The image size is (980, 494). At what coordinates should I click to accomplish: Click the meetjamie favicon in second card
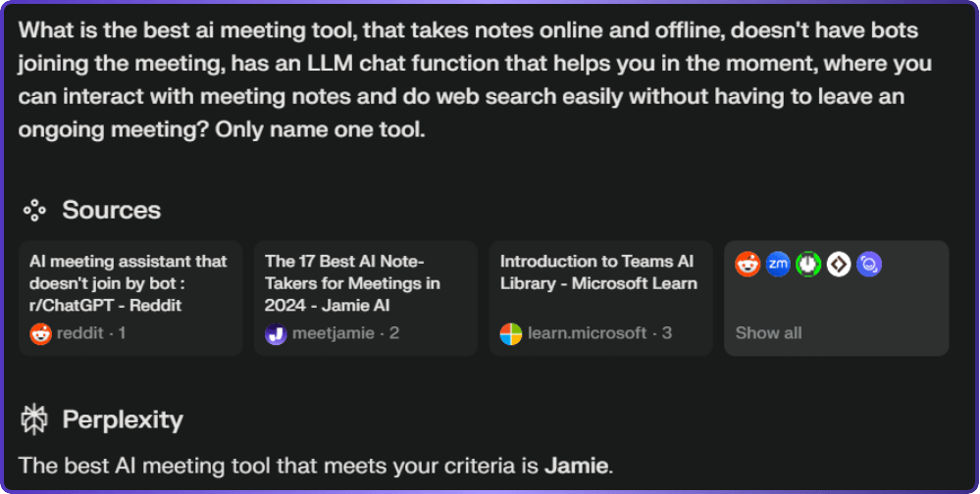(x=276, y=333)
